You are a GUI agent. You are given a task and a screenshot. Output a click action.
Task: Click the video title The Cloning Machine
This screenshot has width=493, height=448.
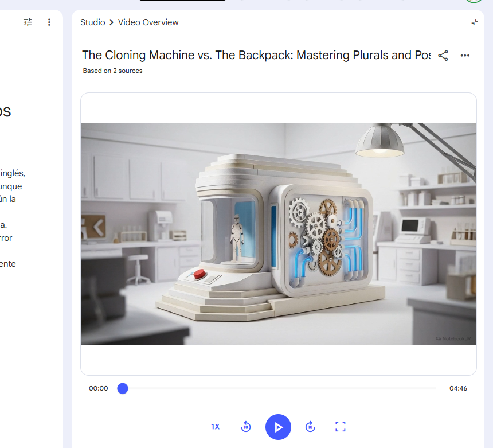tap(256, 55)
